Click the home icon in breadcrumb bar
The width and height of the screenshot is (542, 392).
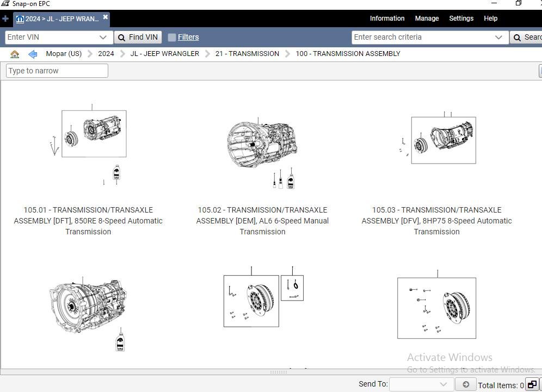click(x=14, y=53)
